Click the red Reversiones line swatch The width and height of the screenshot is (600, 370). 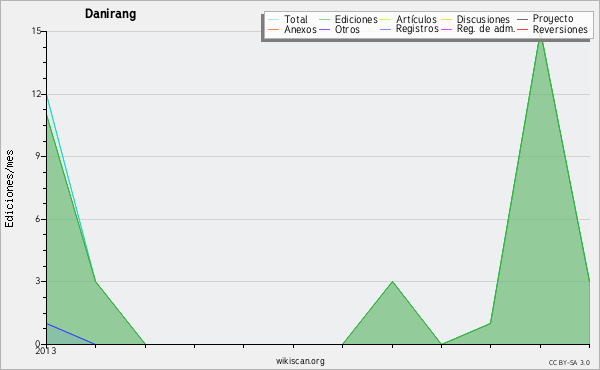pos(522,29)
